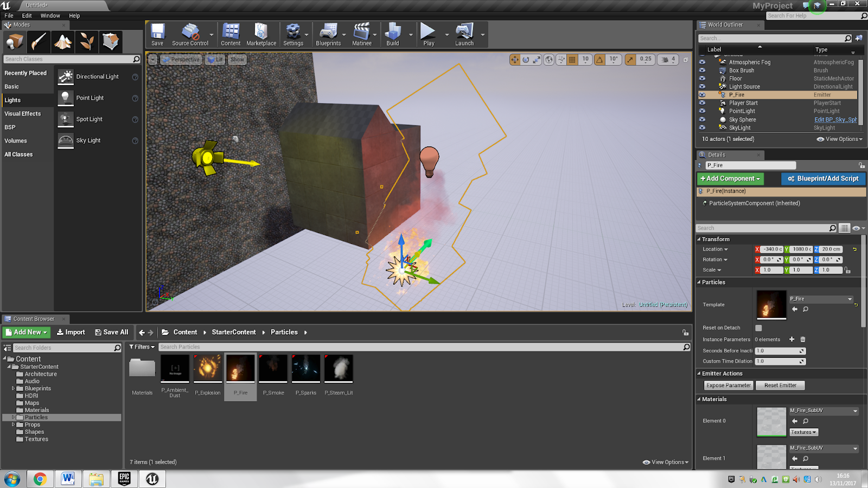Select the translate gizmo viewport icon
The width and height of the screenshot is (868, 488).
point(515,60)
